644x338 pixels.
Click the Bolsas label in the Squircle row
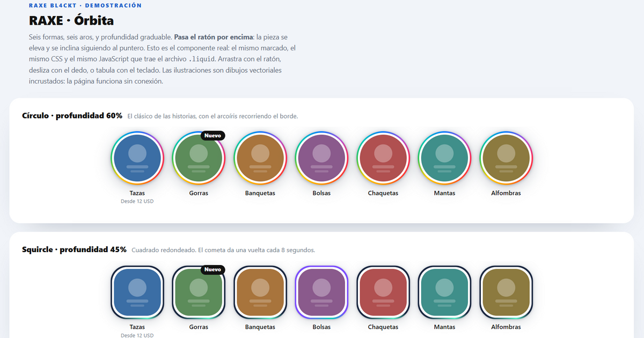point(321,327)
